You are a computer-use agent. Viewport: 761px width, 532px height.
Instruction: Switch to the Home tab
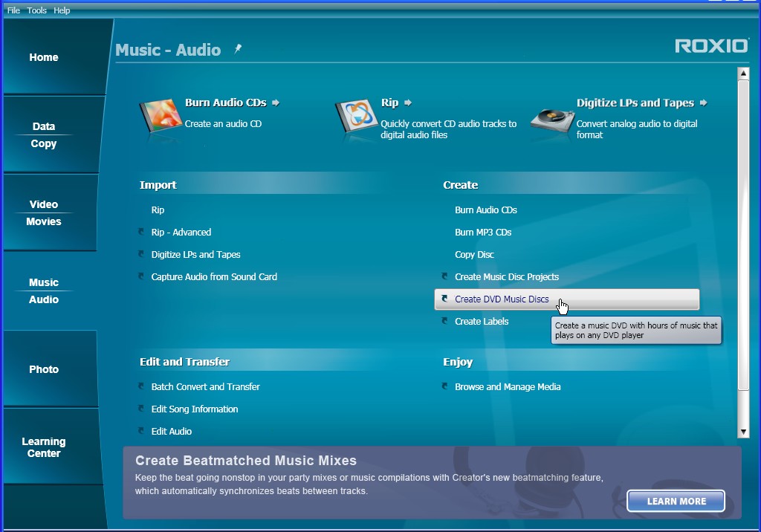(x=54, y=57)
